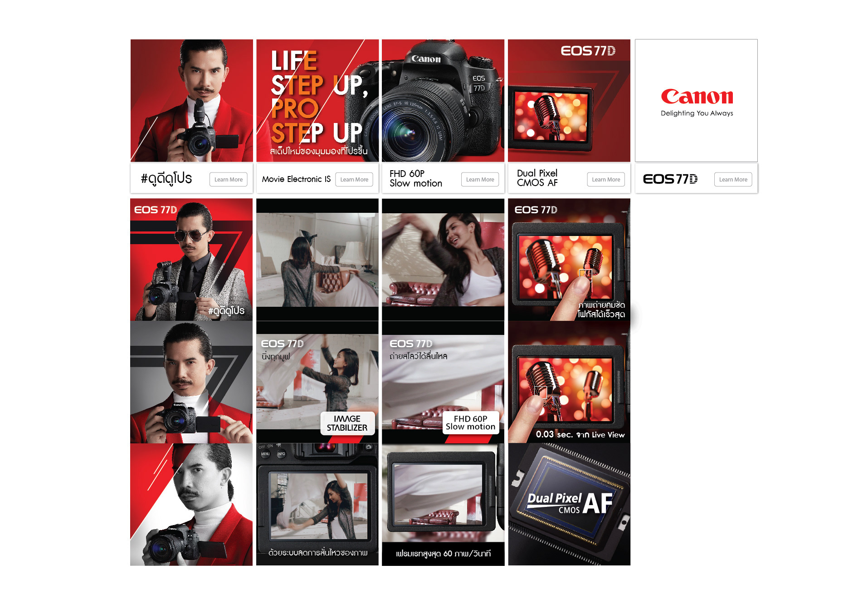Select the man with sunglasses EOS 77D image
Viewport: 868px width, 609px height.
[191, 260]
